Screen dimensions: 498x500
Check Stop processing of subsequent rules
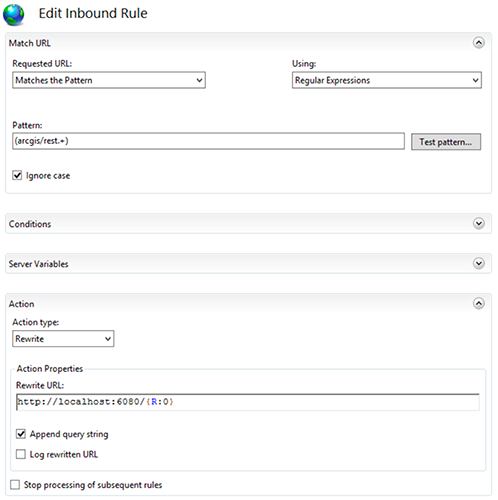pyautogui.click(x=15, y=485)
